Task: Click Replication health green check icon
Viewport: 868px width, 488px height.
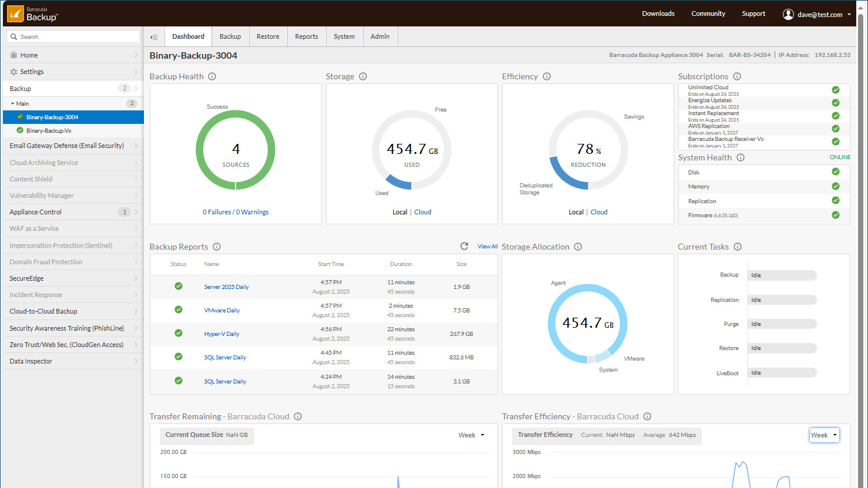Action: (x=835, y=201)
